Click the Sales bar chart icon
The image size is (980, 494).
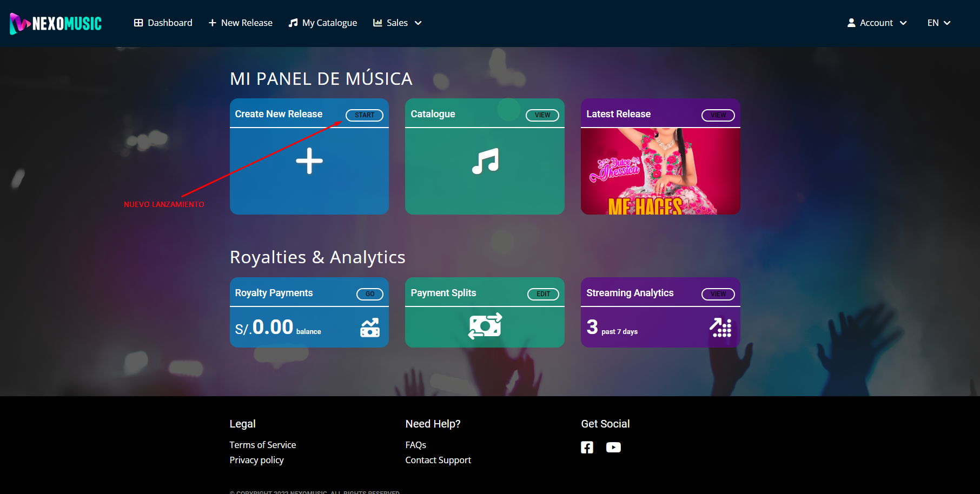pyautogui.click(x=378, y=23)
